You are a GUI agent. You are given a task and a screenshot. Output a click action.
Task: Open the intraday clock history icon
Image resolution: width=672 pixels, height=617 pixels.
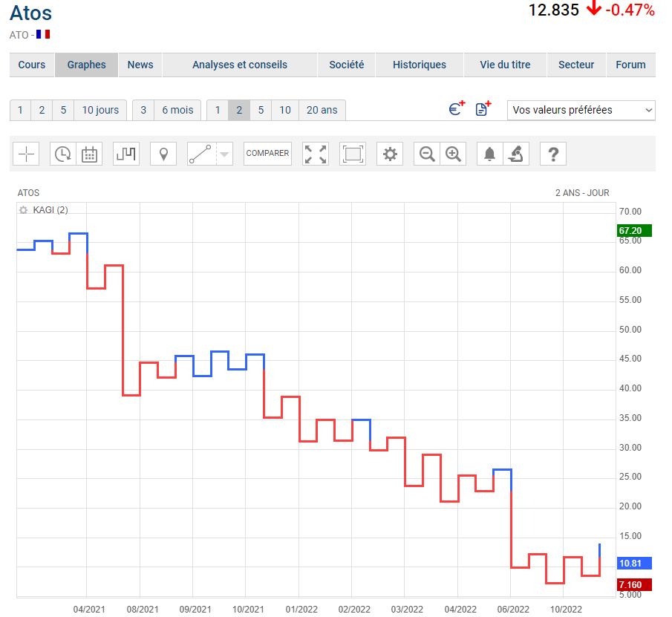click(63, 154)
